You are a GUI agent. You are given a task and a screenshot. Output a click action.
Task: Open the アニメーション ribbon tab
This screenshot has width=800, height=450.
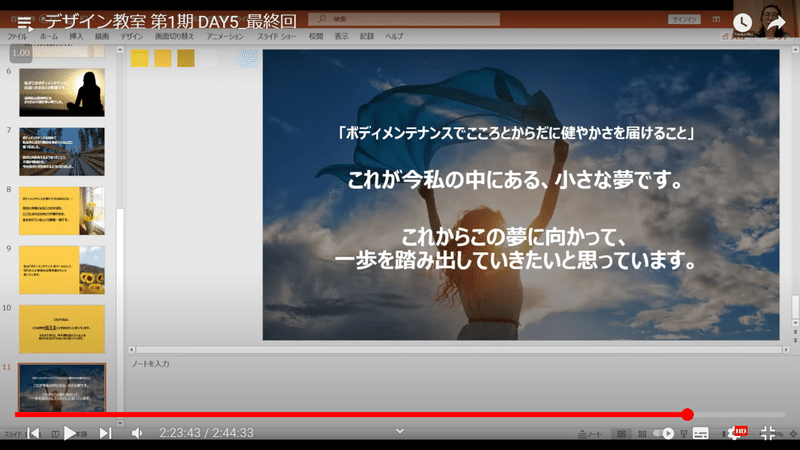[x=225, y=37]
